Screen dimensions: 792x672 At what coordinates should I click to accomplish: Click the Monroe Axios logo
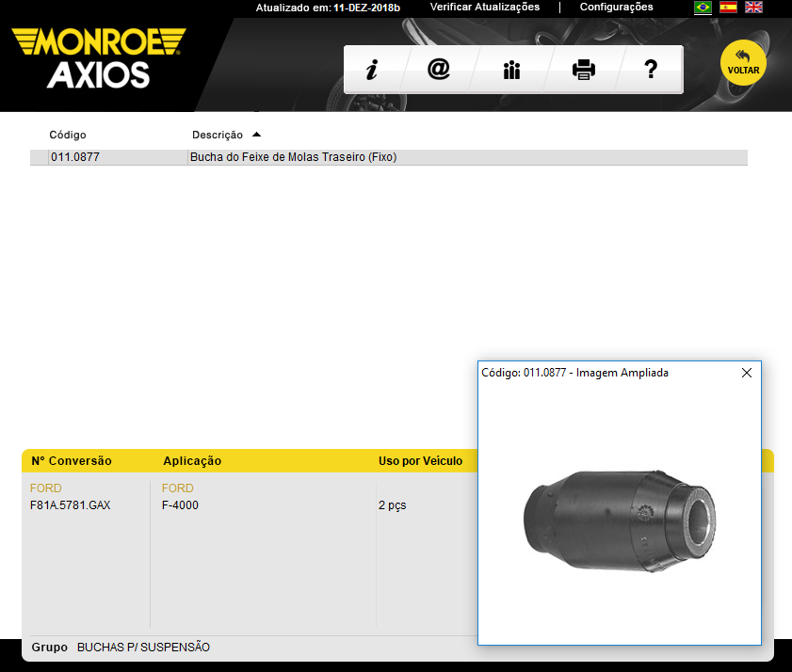tap(98, 58)
